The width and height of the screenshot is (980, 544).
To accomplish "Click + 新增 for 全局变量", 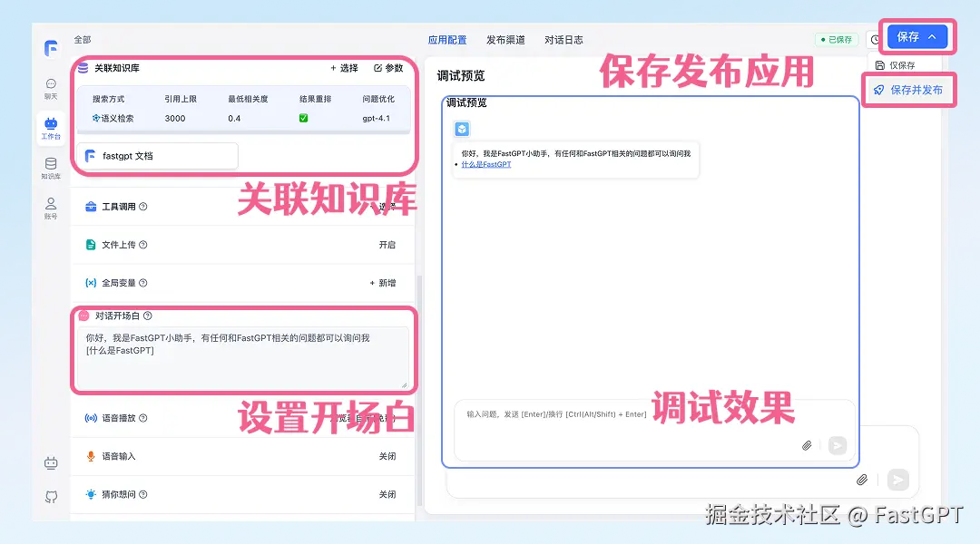I will click(x=383, y=283).
